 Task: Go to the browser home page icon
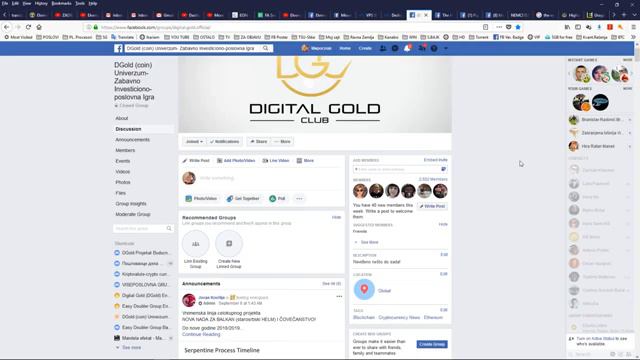coord(39,27)
